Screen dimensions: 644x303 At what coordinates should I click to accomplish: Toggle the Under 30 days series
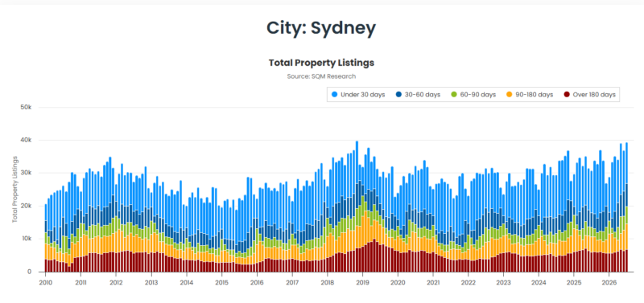point(358,95)
